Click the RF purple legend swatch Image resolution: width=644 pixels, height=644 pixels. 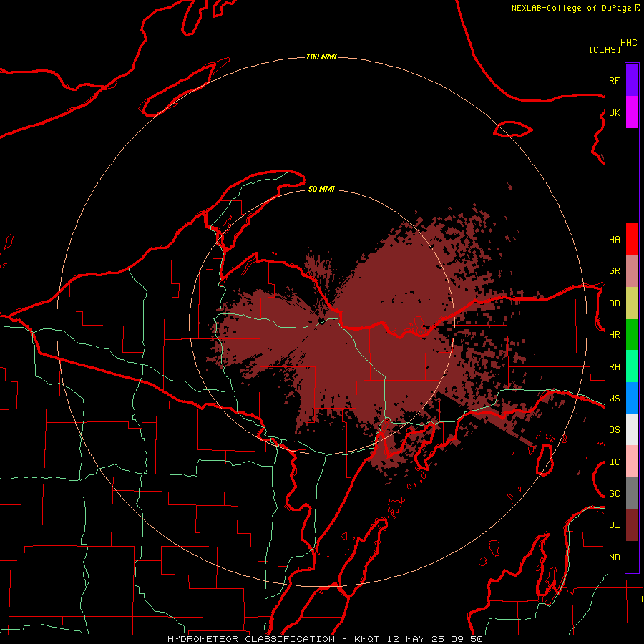(632, 80)
